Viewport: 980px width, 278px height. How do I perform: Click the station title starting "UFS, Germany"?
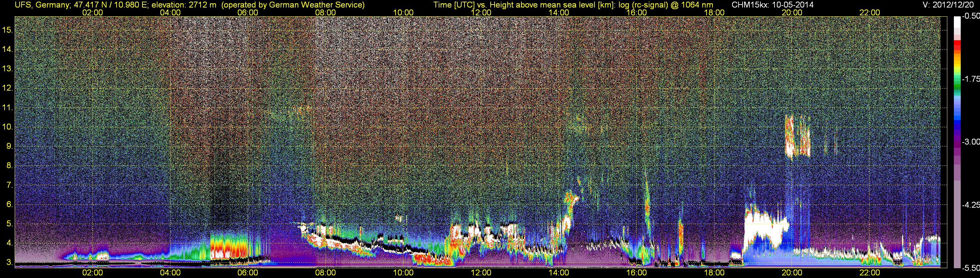(189, 5)
